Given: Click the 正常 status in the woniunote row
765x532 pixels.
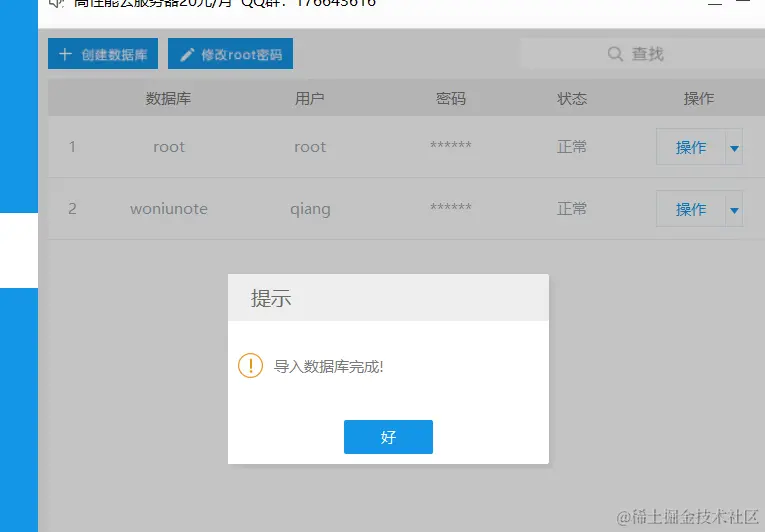Looking at the screenshot, I should click(x=572, y=209).
